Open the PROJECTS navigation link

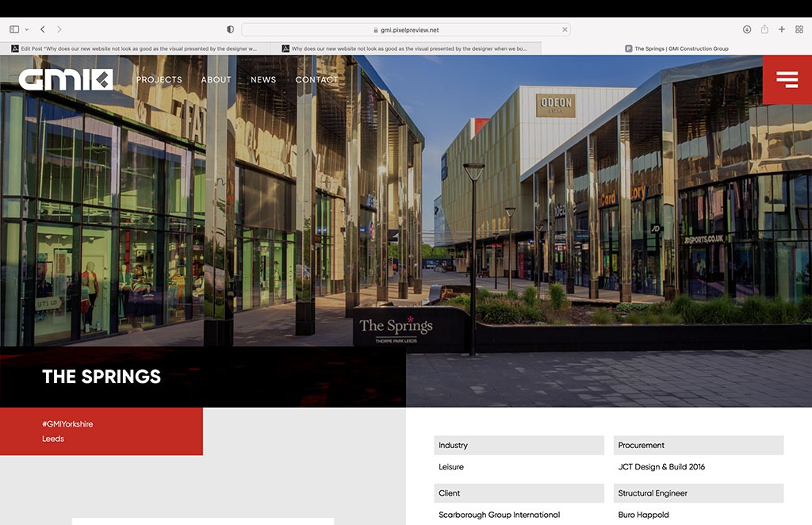pyautogui.click(x=159, y=80)
